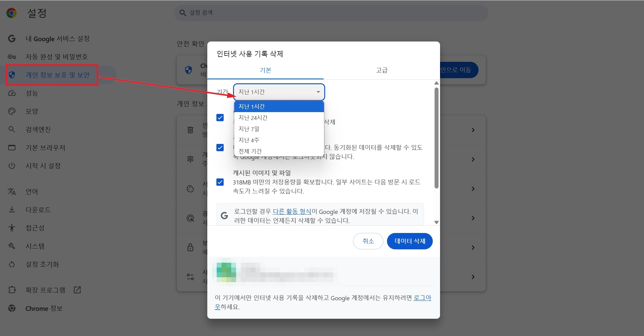The width and height of the screenshot is (644, 336).
Task: Follow the 다른 활동 형식 link
Action: pyautogui.click(x=292, y=211)
